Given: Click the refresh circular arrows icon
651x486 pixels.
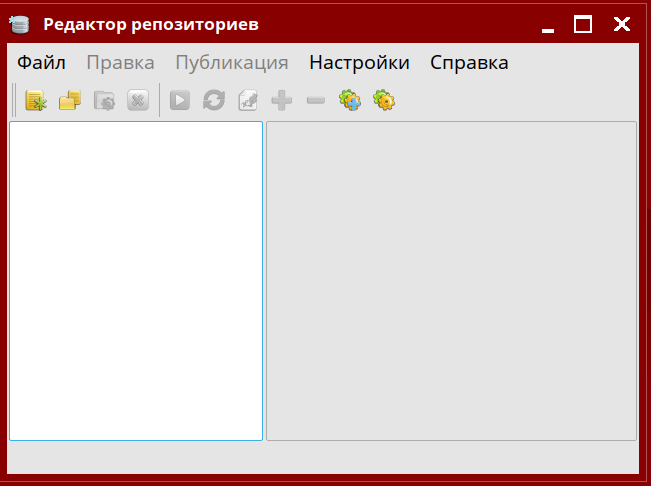Looking at the screenshot, I should pyautogui.click(x=214, y=100).
